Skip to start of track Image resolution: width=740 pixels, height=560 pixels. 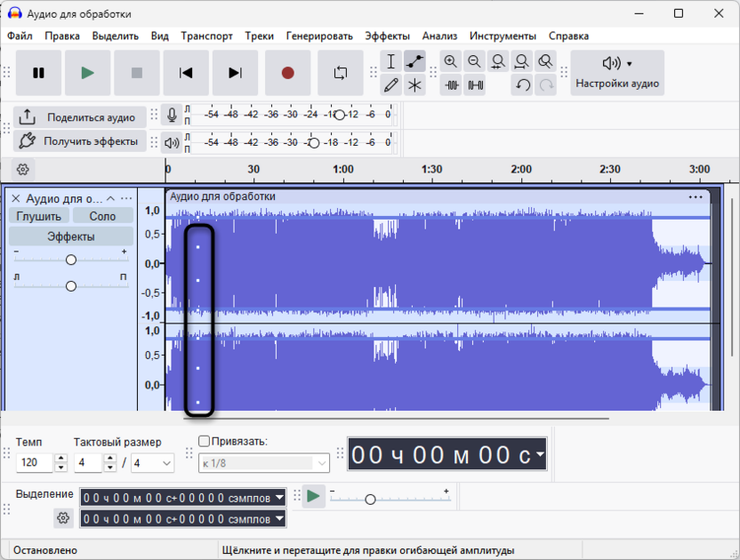pyautogui.click(x=186, y=73)
